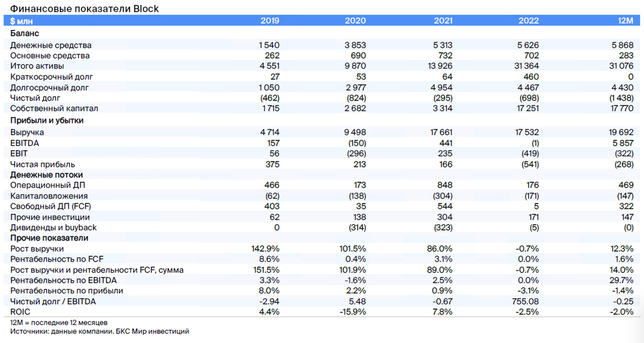Image resolution: width=644 pixels, height=343 pixels.
Task: Click the 2021 column header
Action: pos(443,21)
